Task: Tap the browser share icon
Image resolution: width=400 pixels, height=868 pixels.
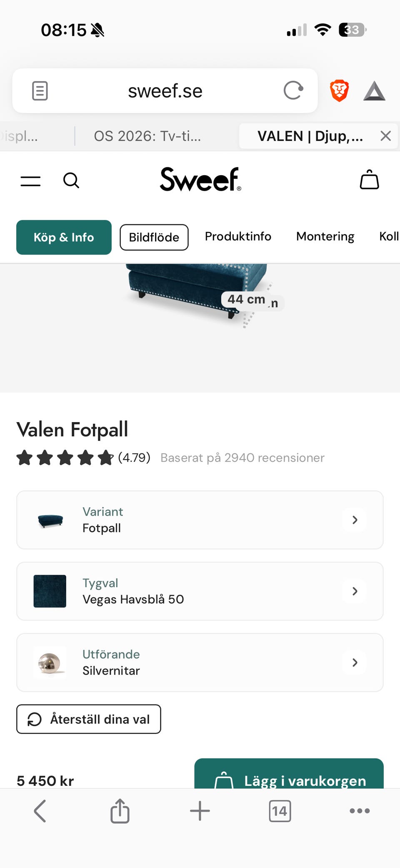Action: (120, 811)
